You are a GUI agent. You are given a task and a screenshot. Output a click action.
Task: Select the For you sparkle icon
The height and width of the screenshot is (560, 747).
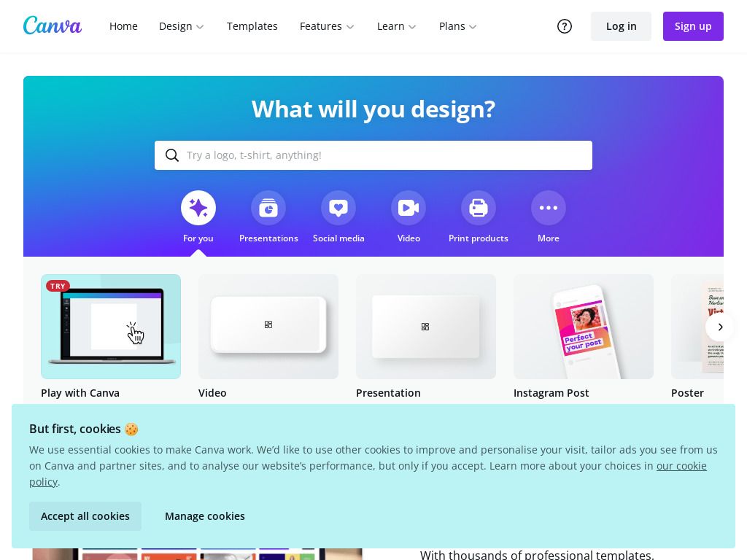[198, 208]
